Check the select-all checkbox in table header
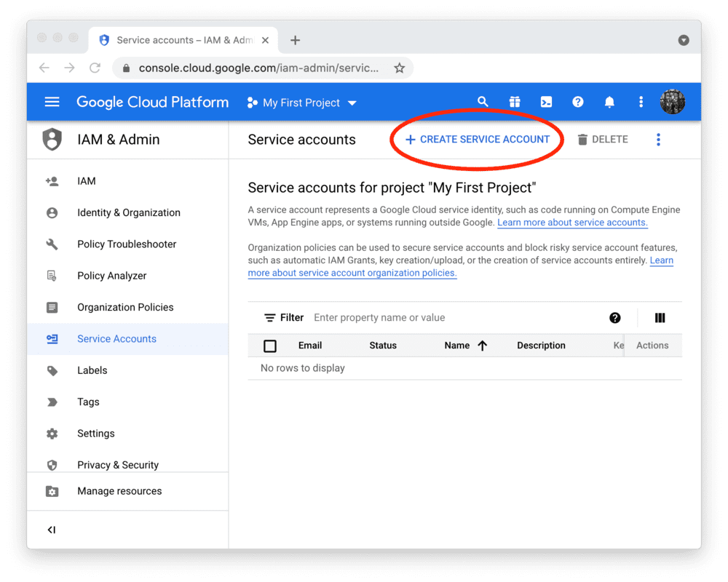 point(270,346)
